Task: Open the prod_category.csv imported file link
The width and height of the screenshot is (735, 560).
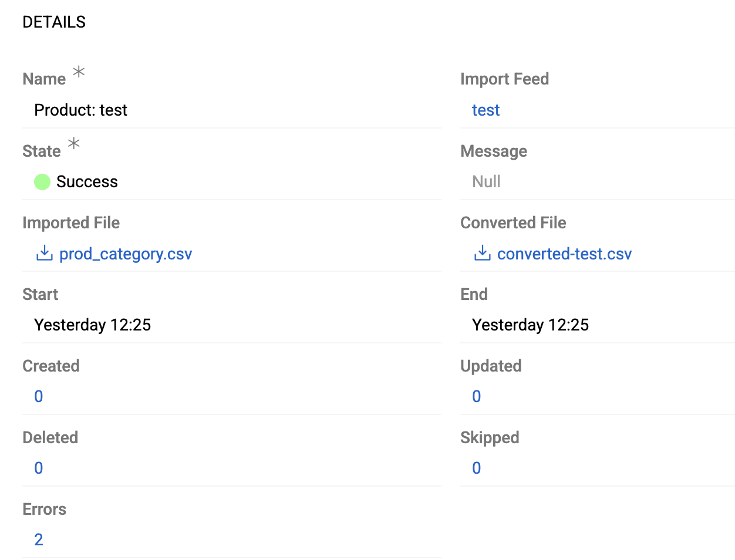Action: pos(126,254)
